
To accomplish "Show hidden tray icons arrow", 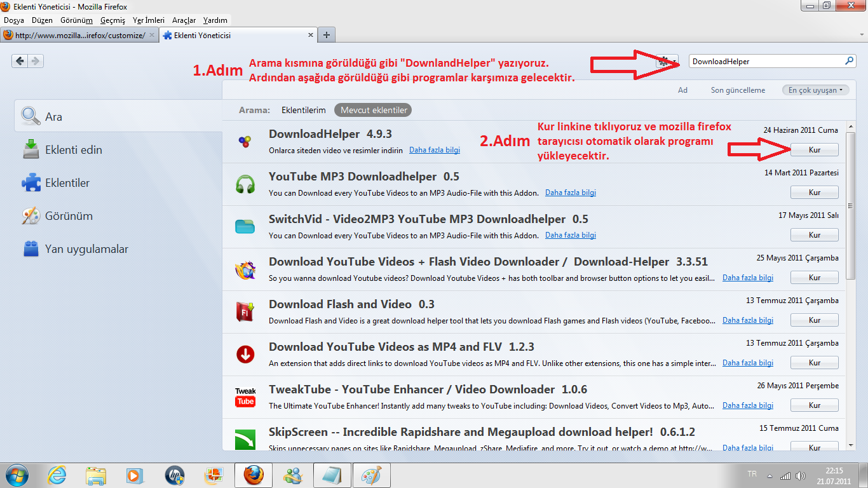I will [770, 476].
